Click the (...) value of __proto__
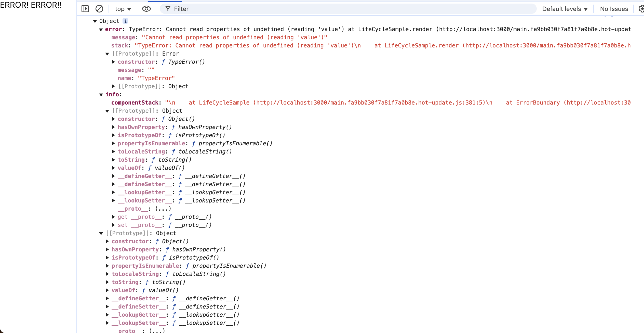This screenshot has width=644, height=333. 163,209
